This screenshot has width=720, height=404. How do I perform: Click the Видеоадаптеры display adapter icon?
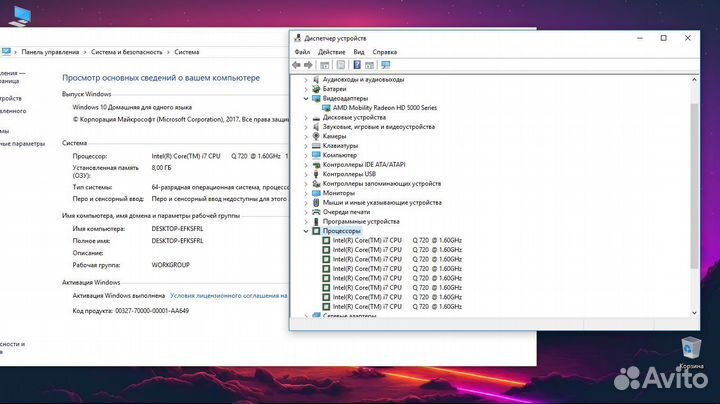(316, 98)
